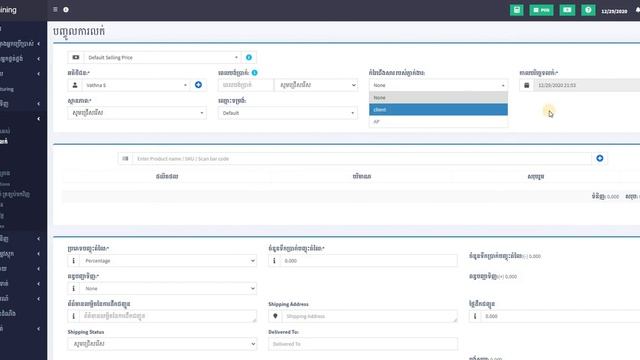Select the highlighted client option

coord(438,109)
